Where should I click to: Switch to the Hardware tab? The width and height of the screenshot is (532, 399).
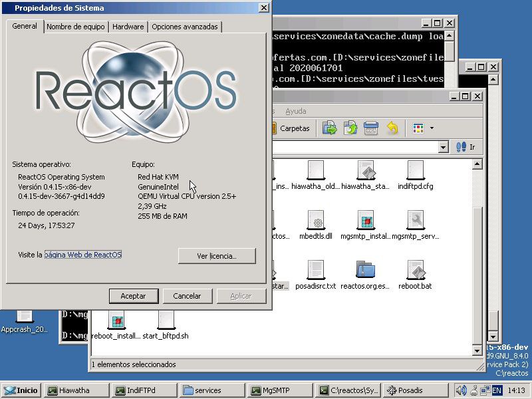point(128,27)
